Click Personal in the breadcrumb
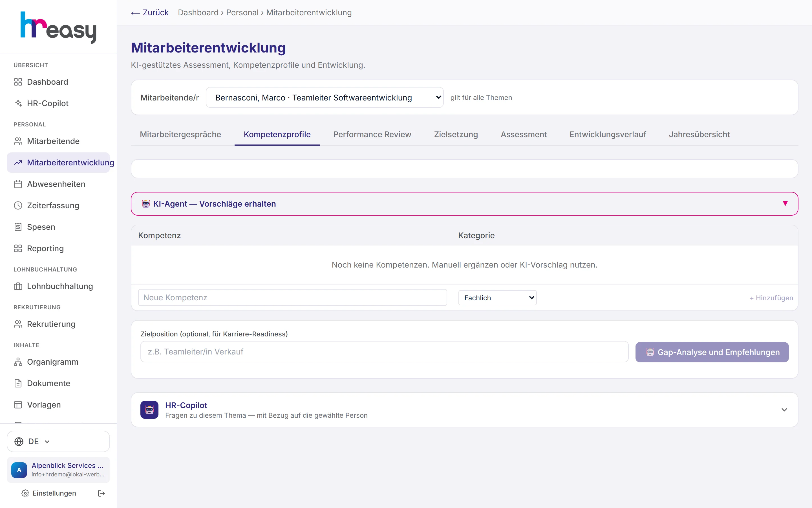 [242, 12]
